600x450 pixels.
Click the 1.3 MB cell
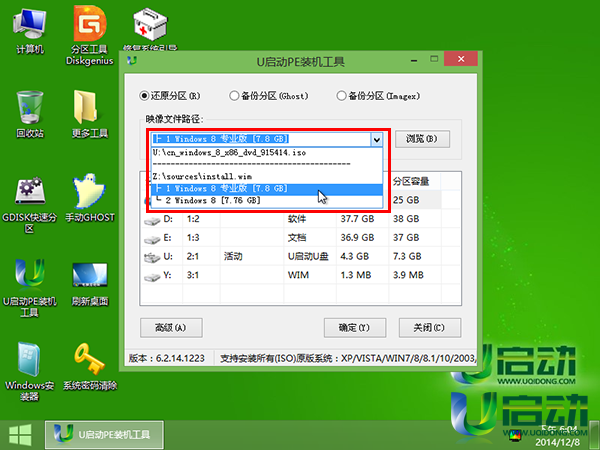[x=362, y=275]
